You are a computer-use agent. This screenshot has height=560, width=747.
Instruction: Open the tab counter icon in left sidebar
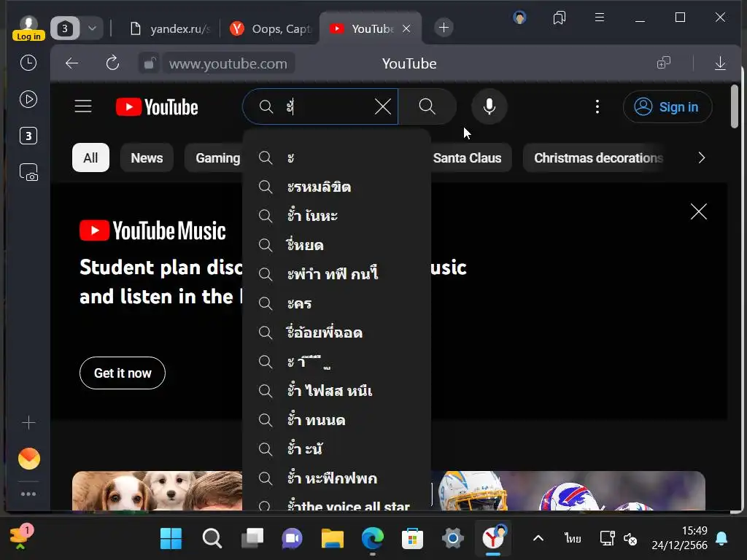[x=28, y=136]
